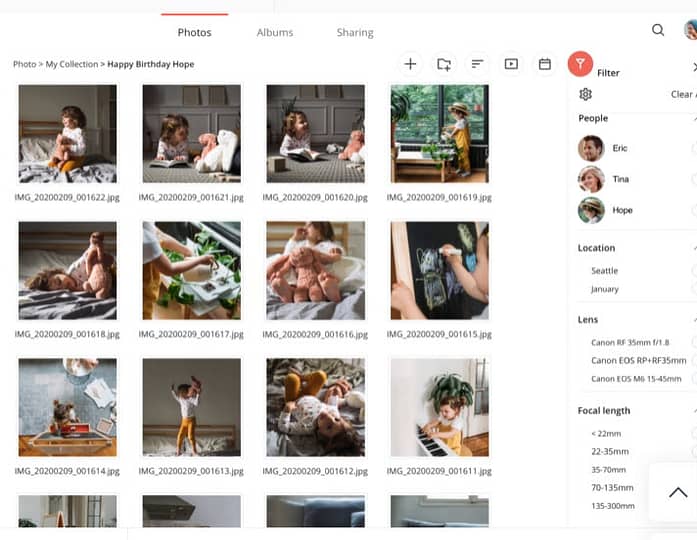Check Canon EOS M6 15-45mm lens filter
Viewport: 697px width, 540px height.
click(x=694, y=379)
